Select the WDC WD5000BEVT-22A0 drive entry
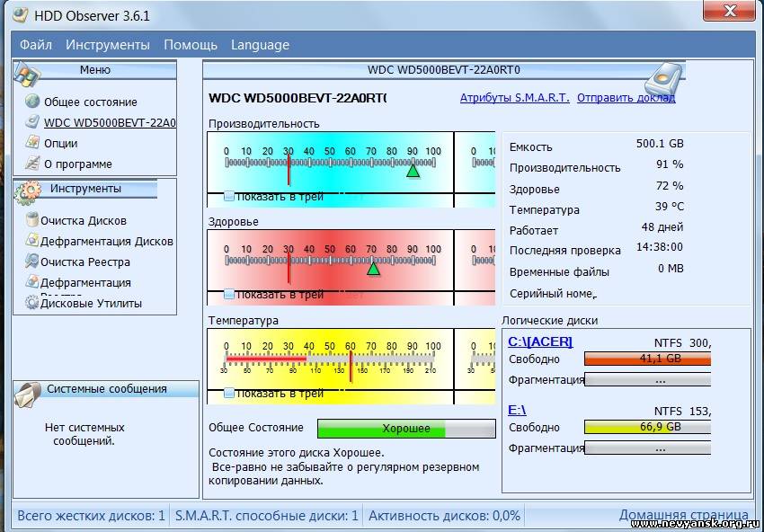764x532 pixels. pyautogui.click(x=110, y=122)
